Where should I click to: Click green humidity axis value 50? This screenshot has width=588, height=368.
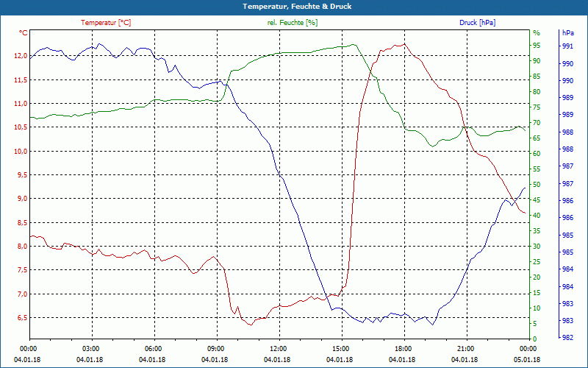point(537,185)
